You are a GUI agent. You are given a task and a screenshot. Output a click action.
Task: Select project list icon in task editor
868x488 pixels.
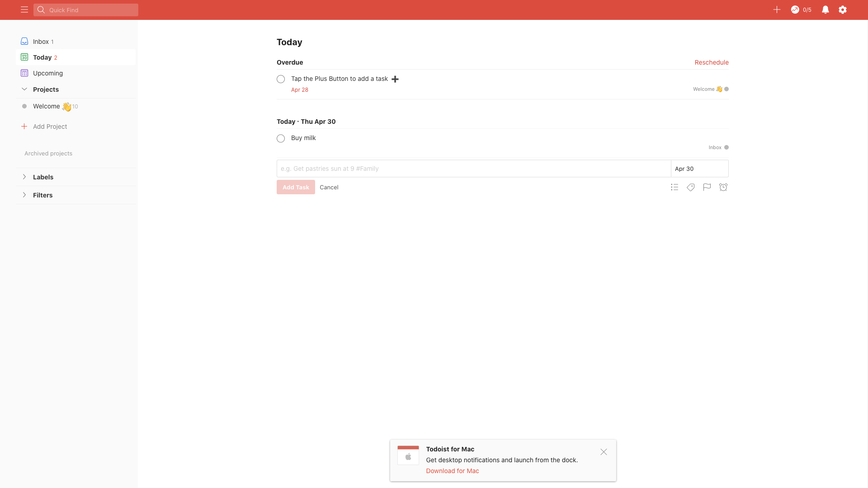tap(675, 187)
